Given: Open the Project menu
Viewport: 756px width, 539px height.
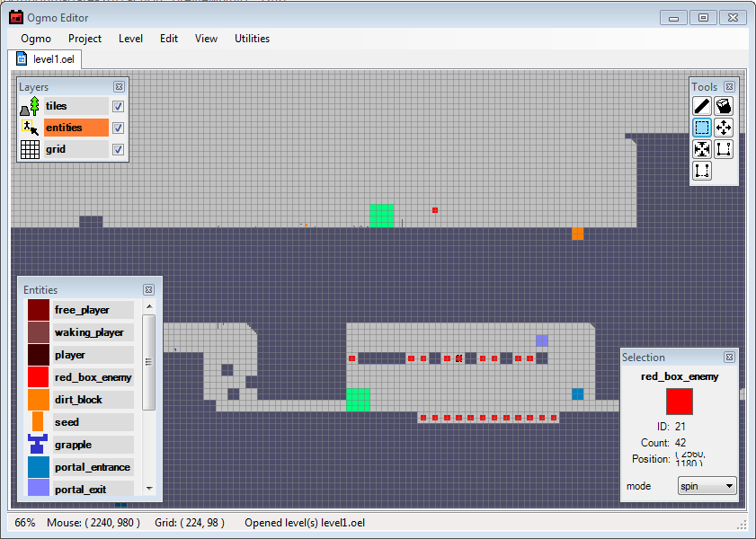Looking at the screenshot, I should (84, 39).
